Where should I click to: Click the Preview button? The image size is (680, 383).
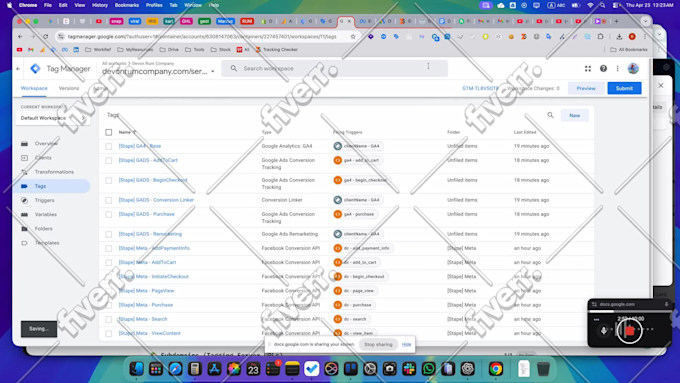click(x=586, y=88)
